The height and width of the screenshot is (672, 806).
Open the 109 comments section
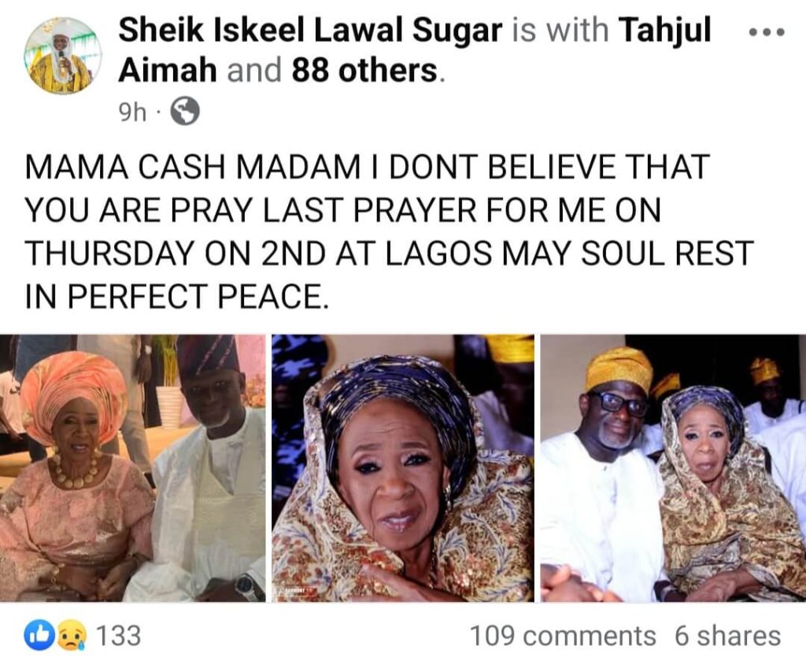563,636
